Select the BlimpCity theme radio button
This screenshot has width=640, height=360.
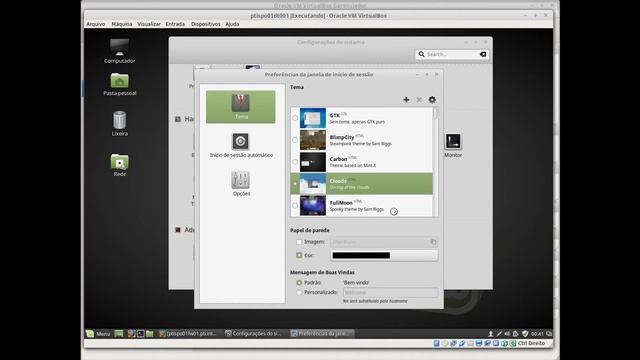coord(295,140)
